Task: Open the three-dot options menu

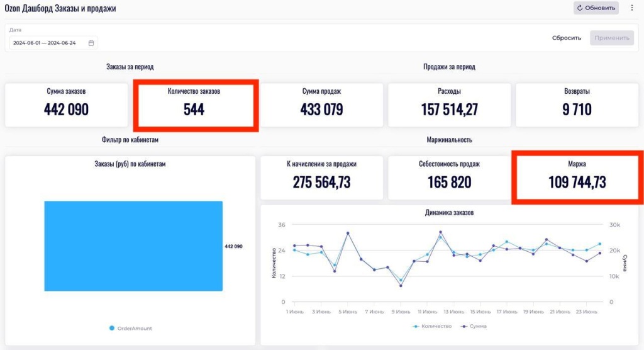Action: click(632, 8)
